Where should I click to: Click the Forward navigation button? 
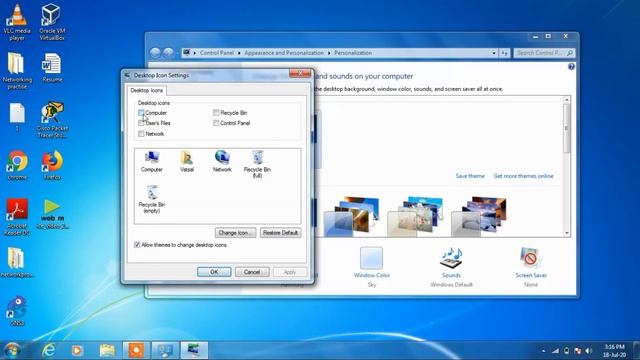pyautogui.click(x=168, y=53)
